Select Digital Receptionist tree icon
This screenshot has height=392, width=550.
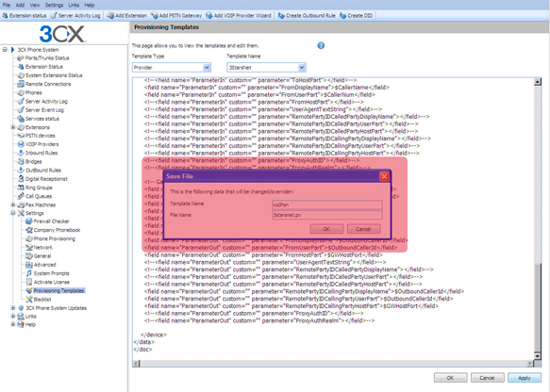[21, 179]
